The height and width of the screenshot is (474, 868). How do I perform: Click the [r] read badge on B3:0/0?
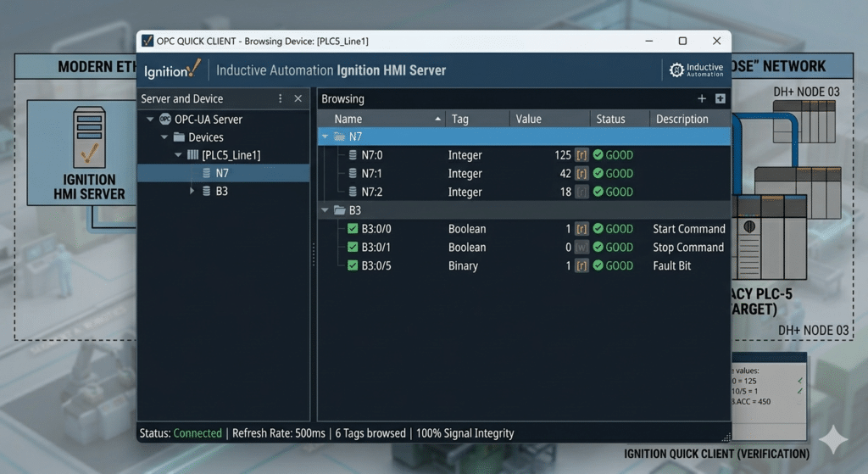581,229
